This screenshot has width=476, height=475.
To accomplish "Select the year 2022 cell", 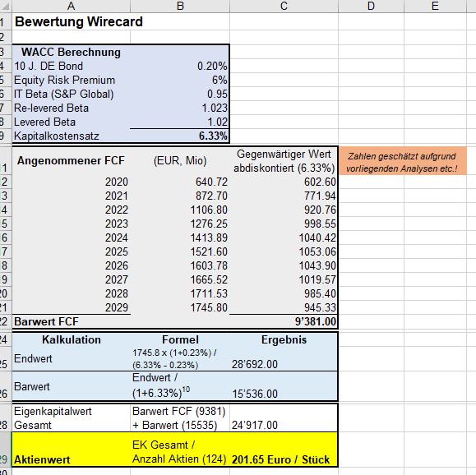I will (71, 210).
